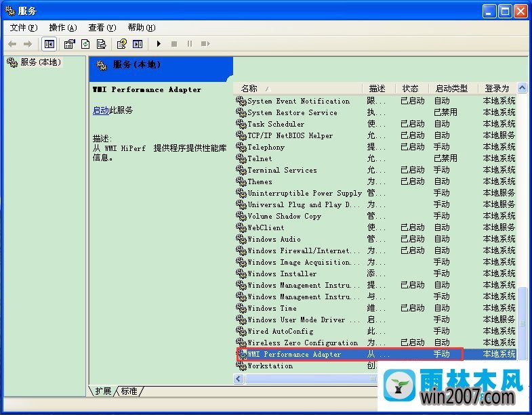Click 已启动 status in Themes row
The image size is (532, 415).
413,181
